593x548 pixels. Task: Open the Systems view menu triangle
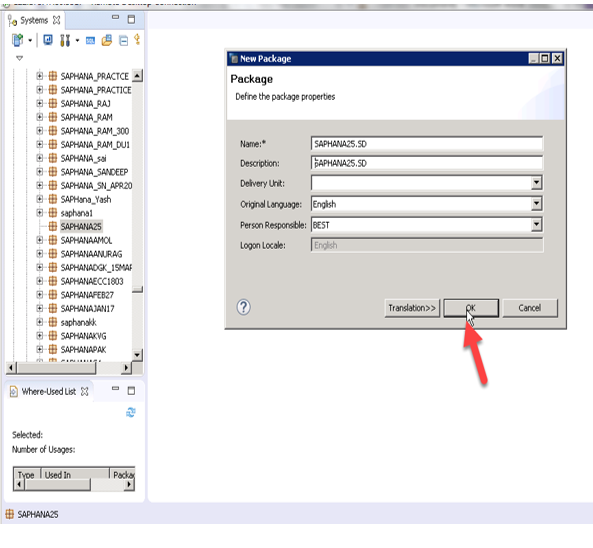tap(19, 58)
